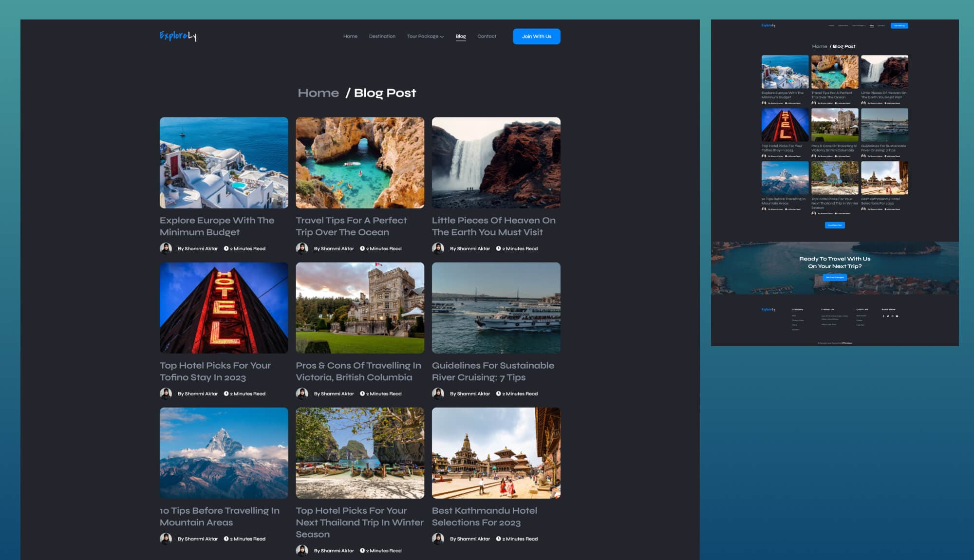Click the Home breadcrumb link
Viewport: 974px width, 560px height.
[319, 93]
